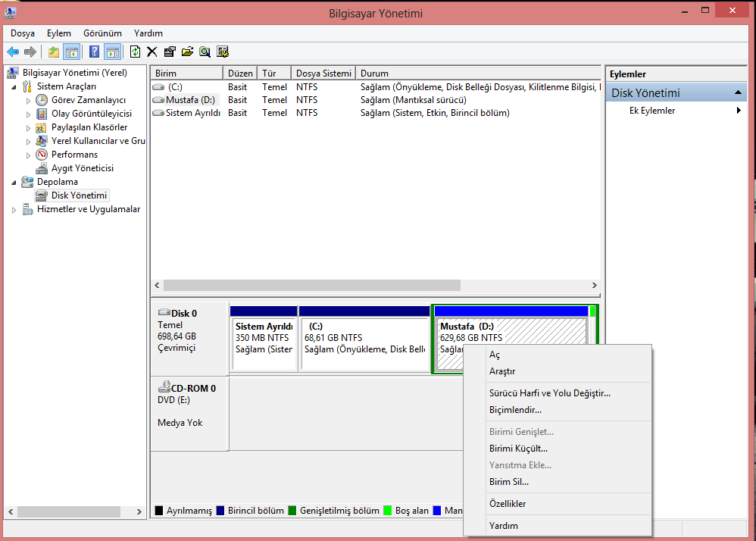This screenshot has height=541, width=756.
Task: Click the properties toolbar icon
Action: [x=170, y=52]
